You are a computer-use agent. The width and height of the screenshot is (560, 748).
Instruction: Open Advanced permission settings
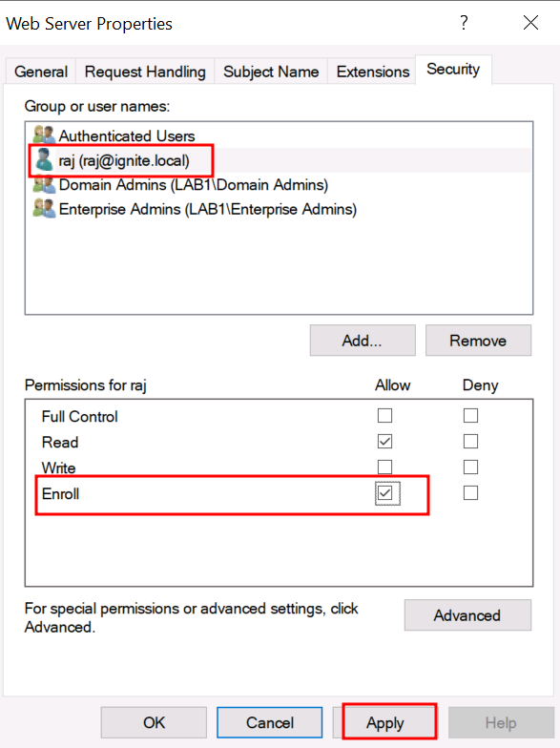pyautogui.click(x=467, y=614)
